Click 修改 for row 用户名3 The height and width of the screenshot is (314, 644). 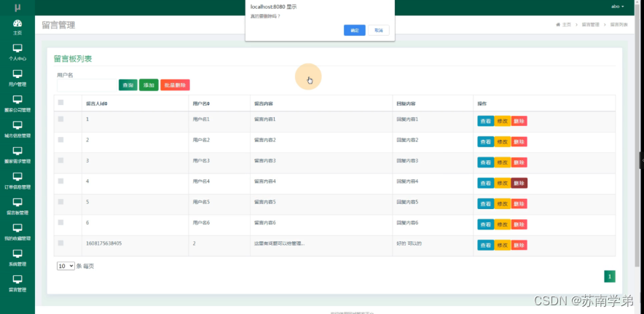pyautogui.click(x=503, y=162)
